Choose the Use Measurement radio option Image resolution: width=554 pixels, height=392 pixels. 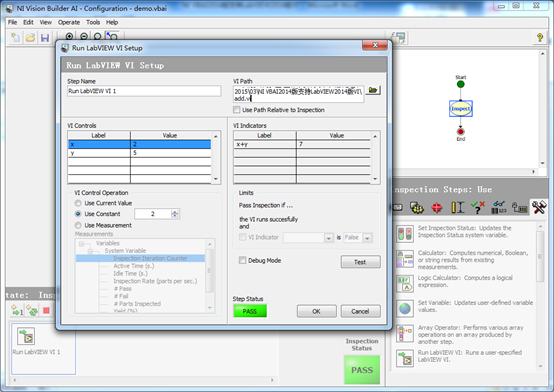(78, 226)
